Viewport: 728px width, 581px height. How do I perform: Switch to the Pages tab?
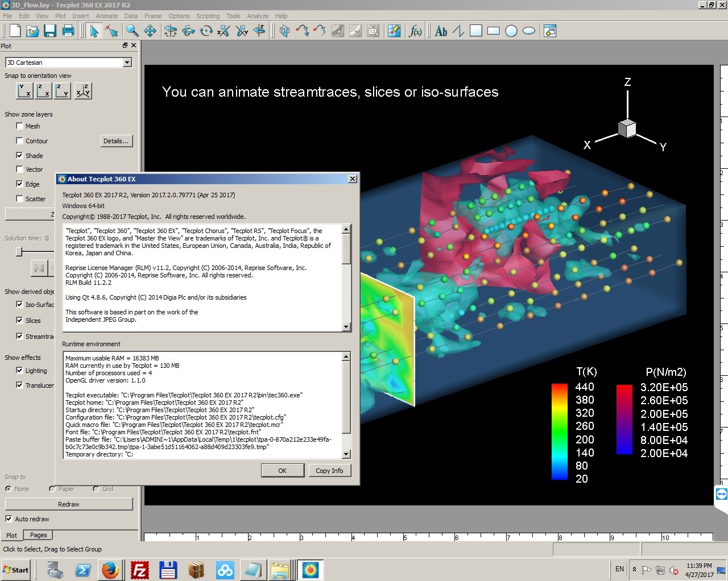coord(39,535)
